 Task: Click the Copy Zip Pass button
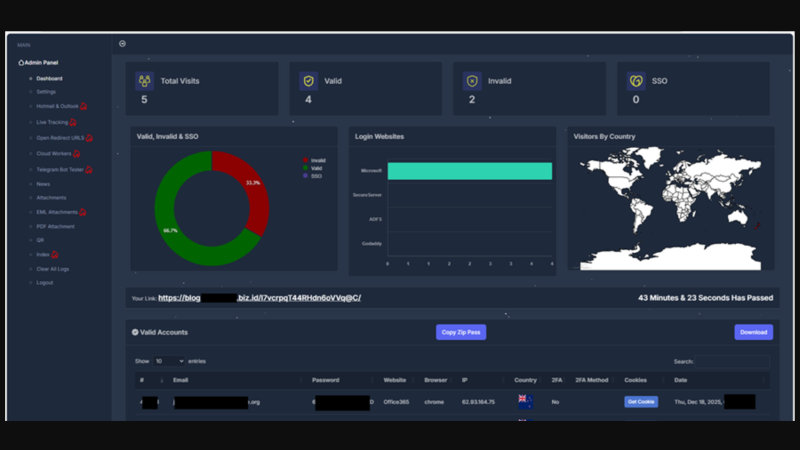tap(461, 332)
